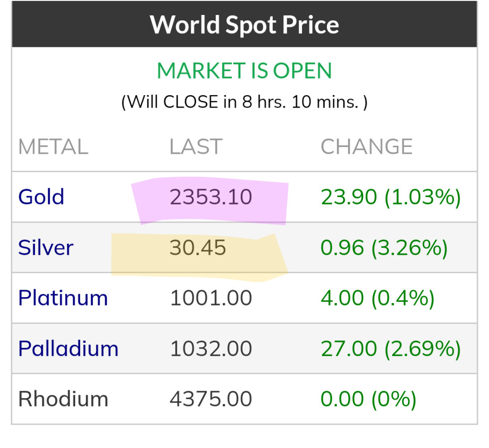The width and height of the screenshot is (489, 448).
Task: Click the Palladium last price 1032.00
Action: click(x=211, y=348)
